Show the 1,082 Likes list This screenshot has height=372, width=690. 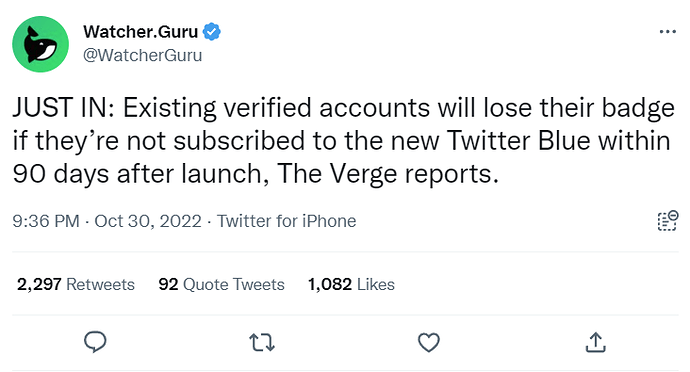click(351, 284)
